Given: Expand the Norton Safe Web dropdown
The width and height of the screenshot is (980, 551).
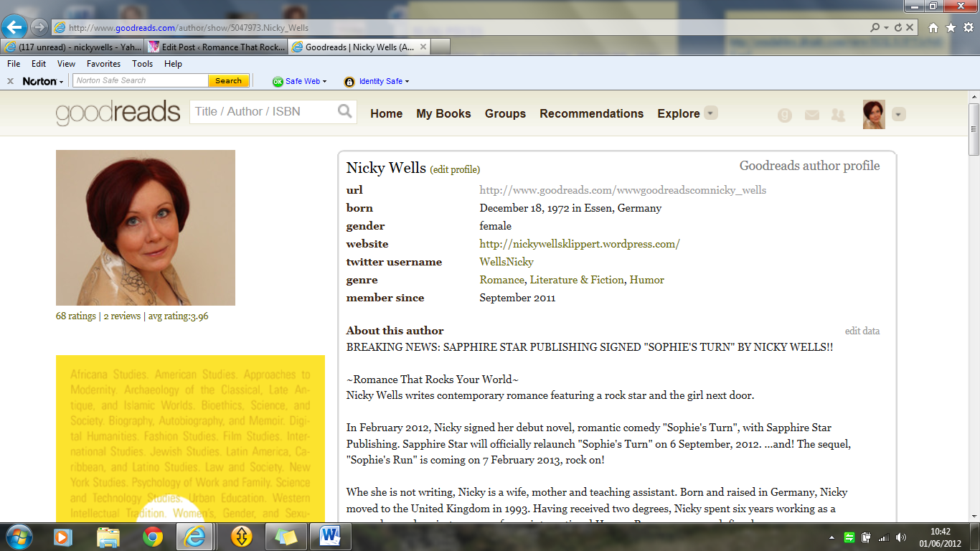Looking at the screenshot, I should (325, 82).
